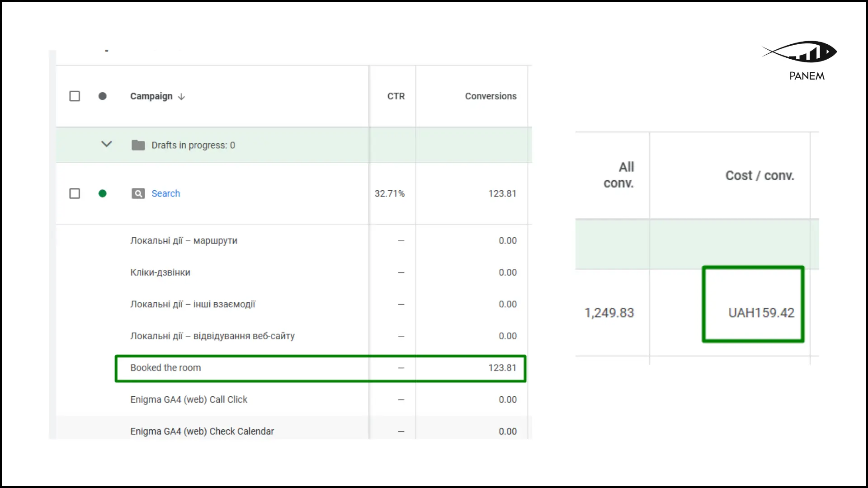
Task: Sort by the CTR column header
Action: pyautogui.click(x=396, y=96)
